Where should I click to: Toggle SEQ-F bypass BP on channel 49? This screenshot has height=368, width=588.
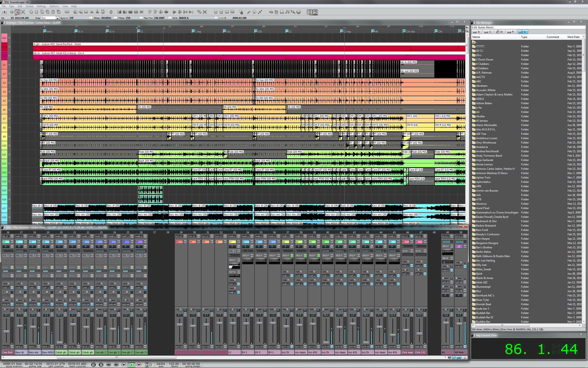(x=452, y=246)
